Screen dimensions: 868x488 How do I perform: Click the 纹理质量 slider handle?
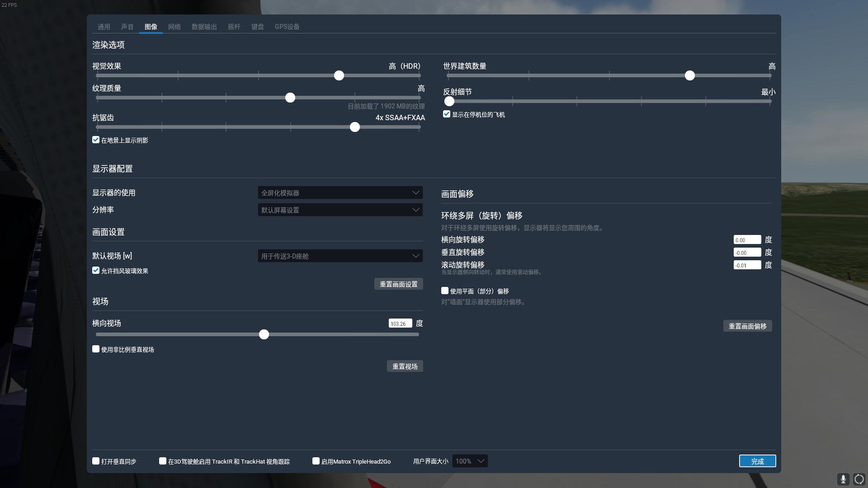click(x=290, y=98)
